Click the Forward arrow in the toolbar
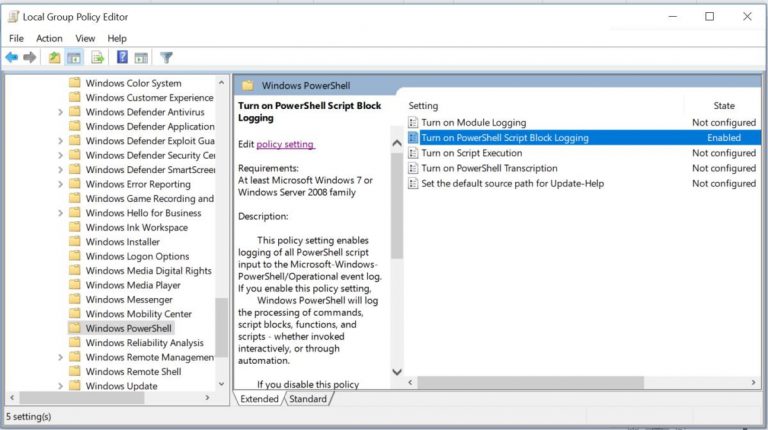This screenshot has height=430, width=768. pos(30,58)
